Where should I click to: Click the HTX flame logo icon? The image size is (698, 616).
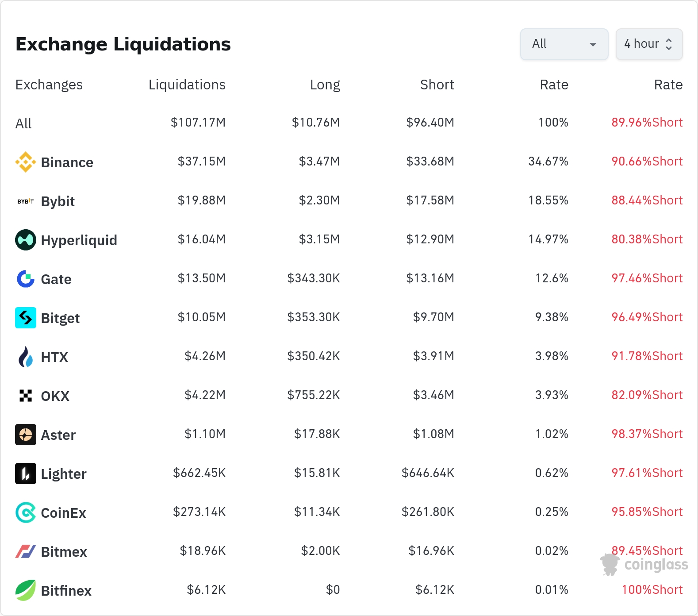[x=26, y=357]
